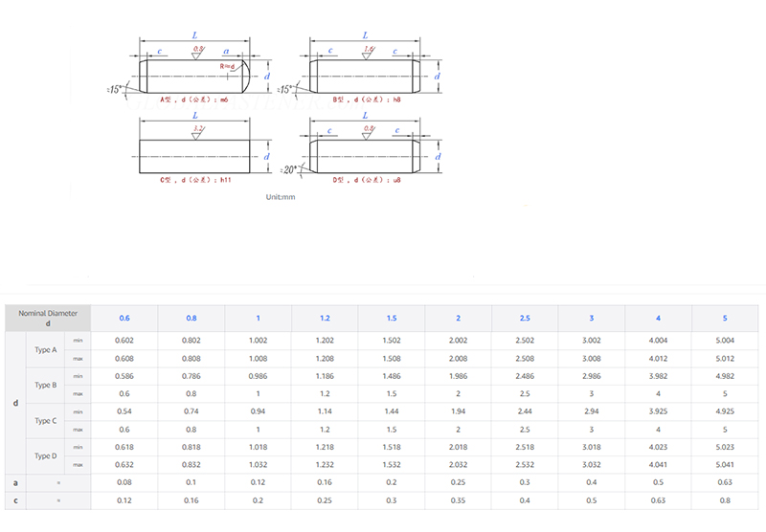The height and width of the screenshot is (532, 766).
Task: Click the Type B pin diagram
Action: (365, 73)
